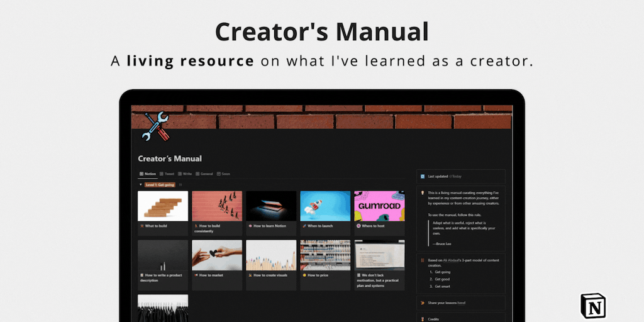Click the memo icon on product description card
This screenshot has width=644, height=322.
tap(142, 275)
